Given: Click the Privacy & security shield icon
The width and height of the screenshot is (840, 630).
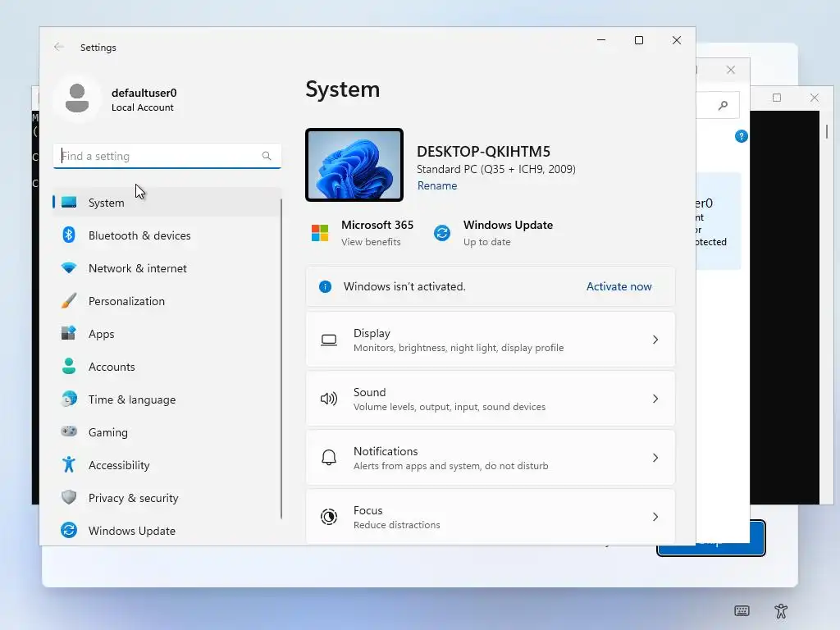Looking at the screenshot, I should [x=69, y=497].
